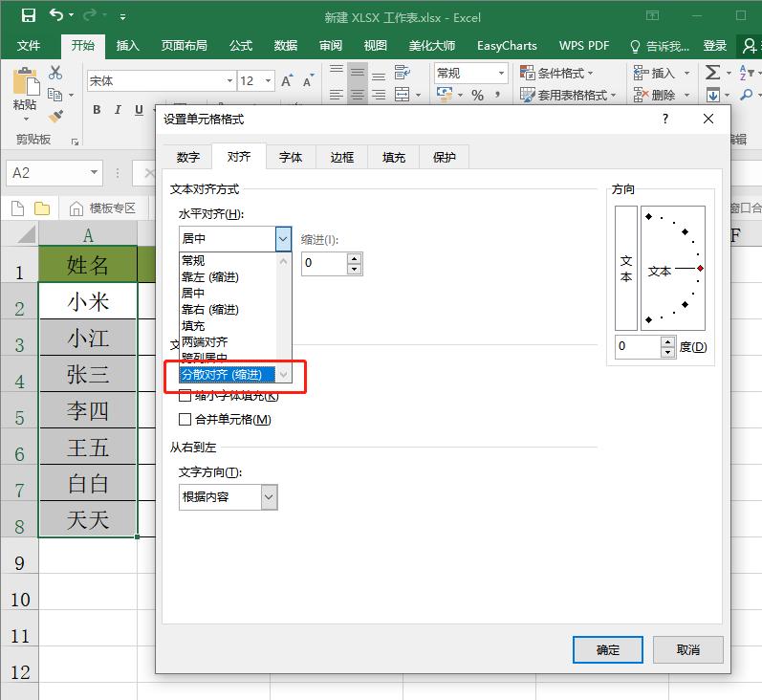Open the 文件 menu
This screenshot has width=762, height=700.
pos(28,46)
